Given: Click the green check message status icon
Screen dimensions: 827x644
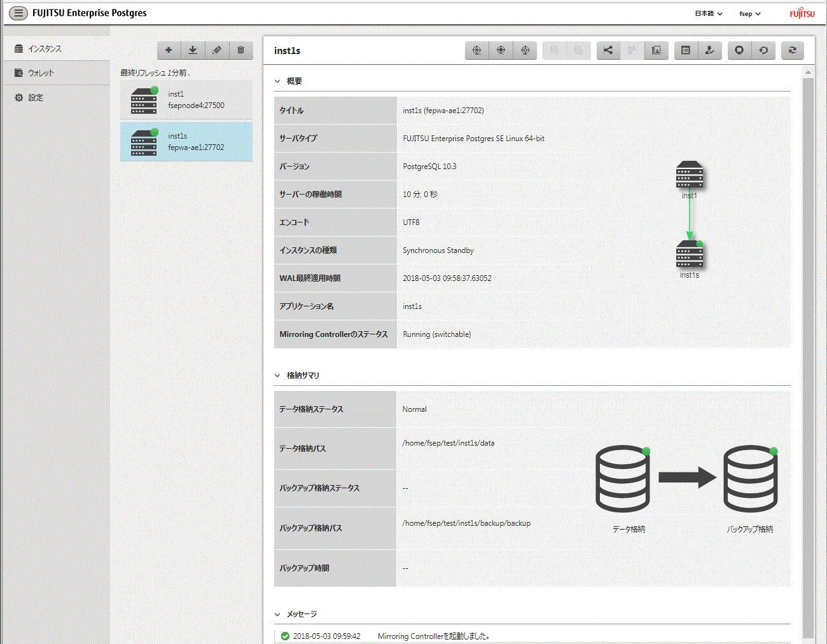Looking at the screenshot, I should click(x=285, y=636).
